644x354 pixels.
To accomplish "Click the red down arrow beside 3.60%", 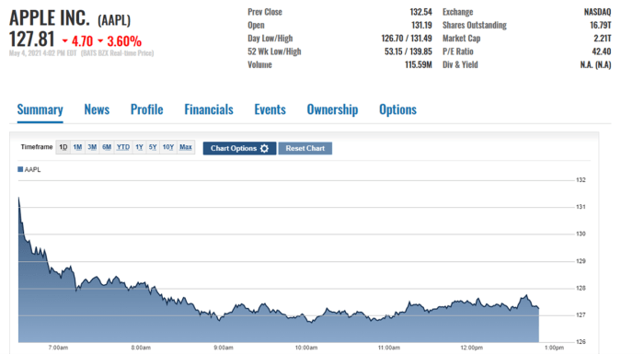I will coord(100,41).
